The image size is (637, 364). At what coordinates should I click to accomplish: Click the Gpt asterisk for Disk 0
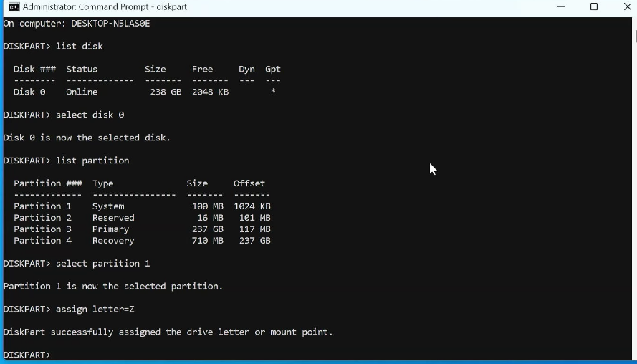pos(273,91)
